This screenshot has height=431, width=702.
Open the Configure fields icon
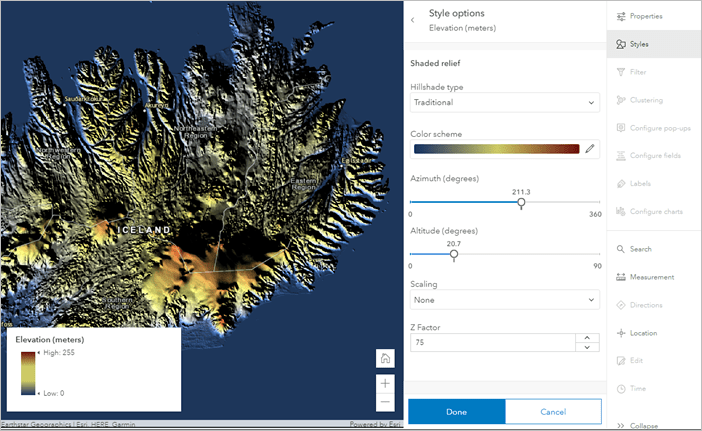[x=621, y=156]
